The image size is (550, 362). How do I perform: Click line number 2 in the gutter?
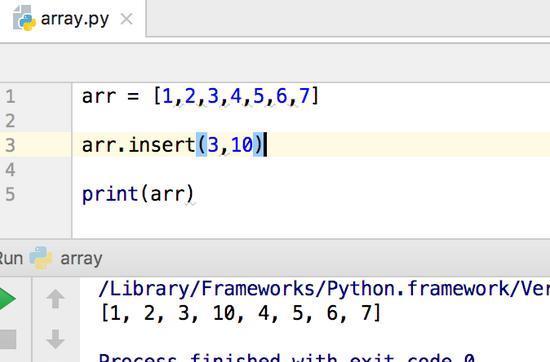(10, 121)
